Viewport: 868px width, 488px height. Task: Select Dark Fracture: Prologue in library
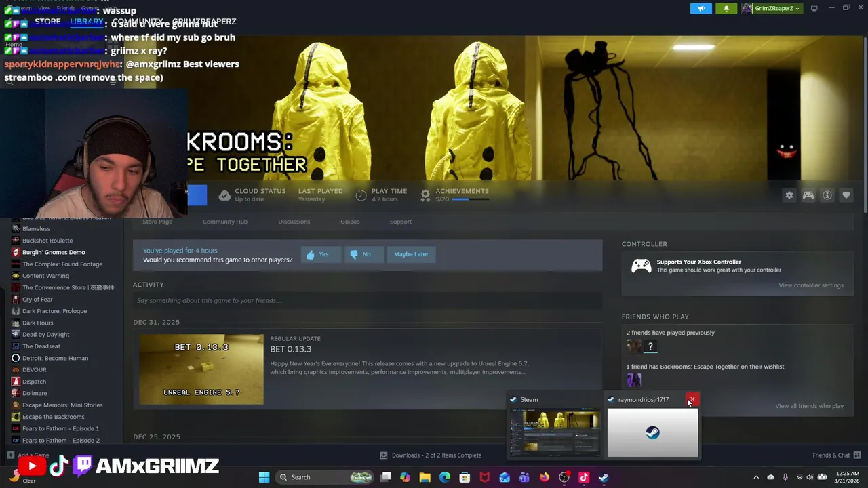[x=54, y=311]
